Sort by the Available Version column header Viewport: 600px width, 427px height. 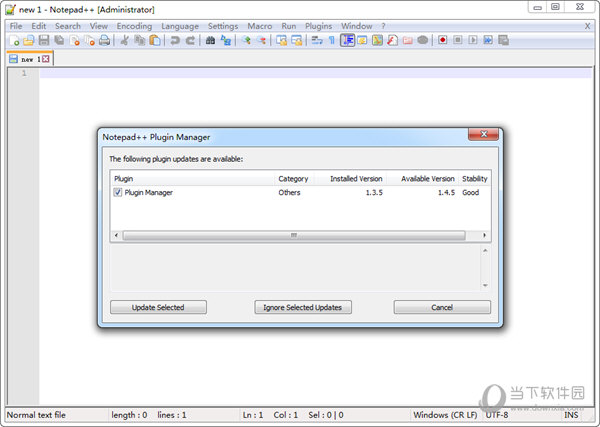[x=422, y=179]
